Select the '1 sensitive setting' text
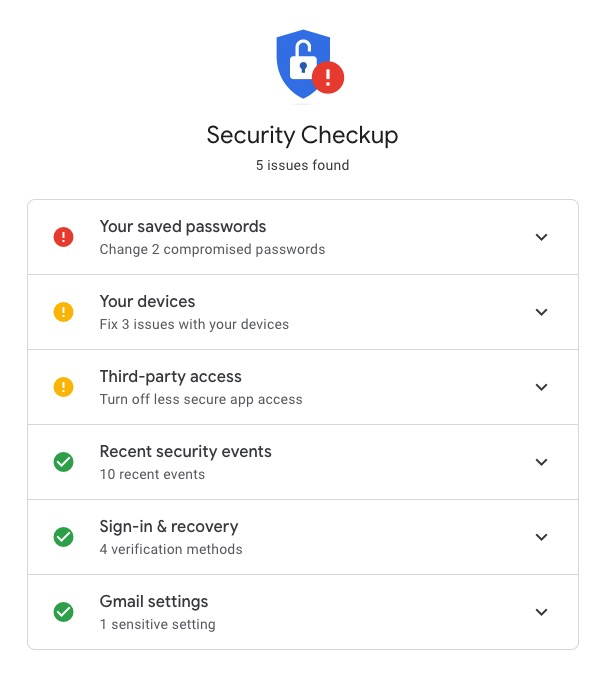 tap(158, 625)
